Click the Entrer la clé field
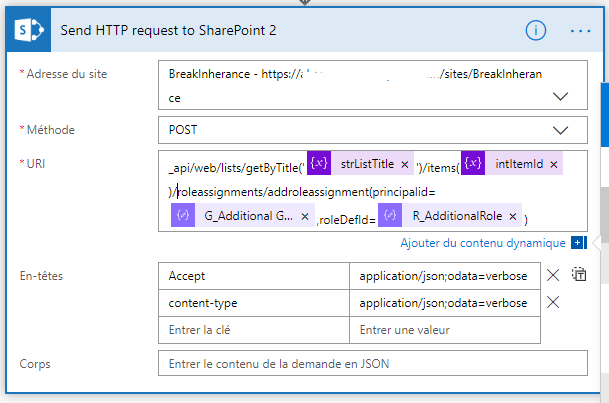609x403 pixels. pyautogui.click(x=254, y=330)
